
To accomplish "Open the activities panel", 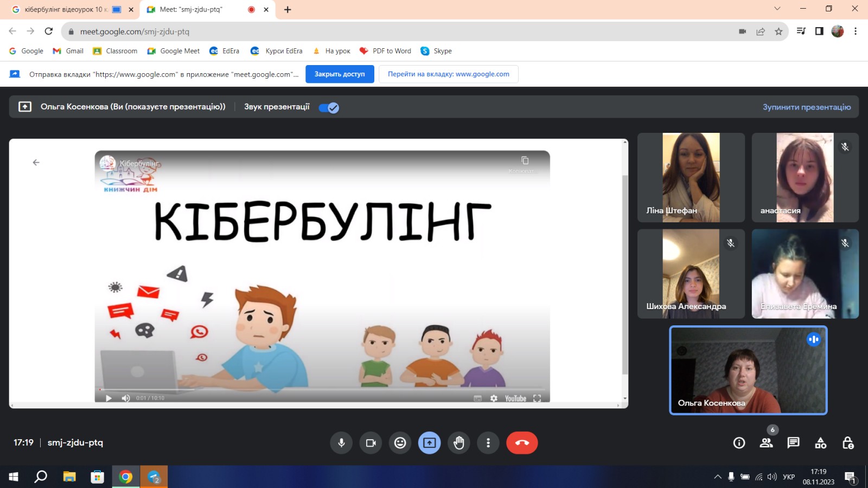I will 820,443.
